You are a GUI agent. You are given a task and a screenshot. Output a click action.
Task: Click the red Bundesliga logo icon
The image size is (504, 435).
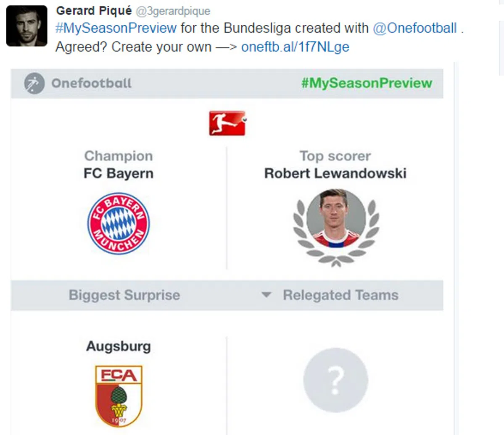(x=227, y=123)
